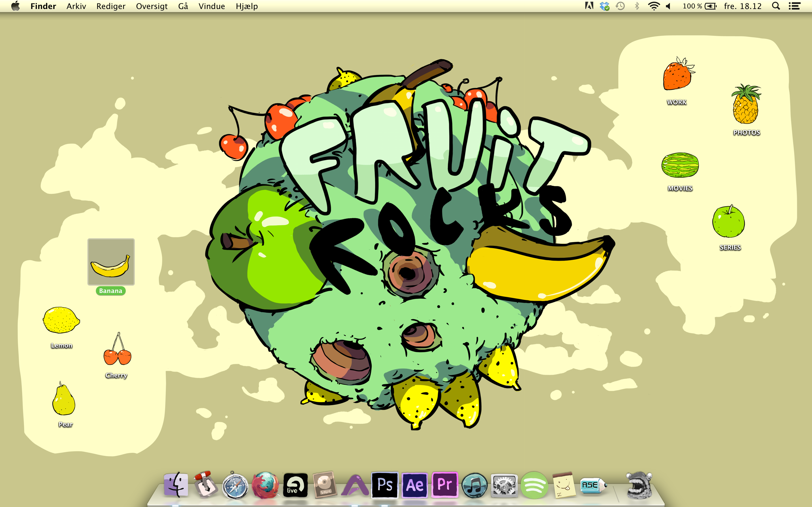Open Premiere Pro in the dock
The width and height of the screenshot is (812, 507).
click(445, 485)
